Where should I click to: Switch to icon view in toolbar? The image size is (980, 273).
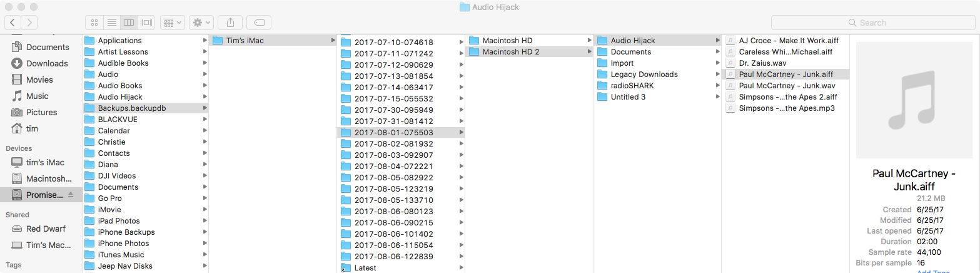click(x=94, y=23)
